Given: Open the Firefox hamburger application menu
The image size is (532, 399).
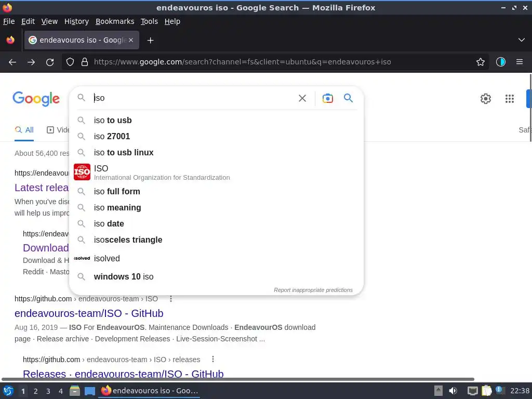Looking at the screenshot, I should click(x=520, y=62).
